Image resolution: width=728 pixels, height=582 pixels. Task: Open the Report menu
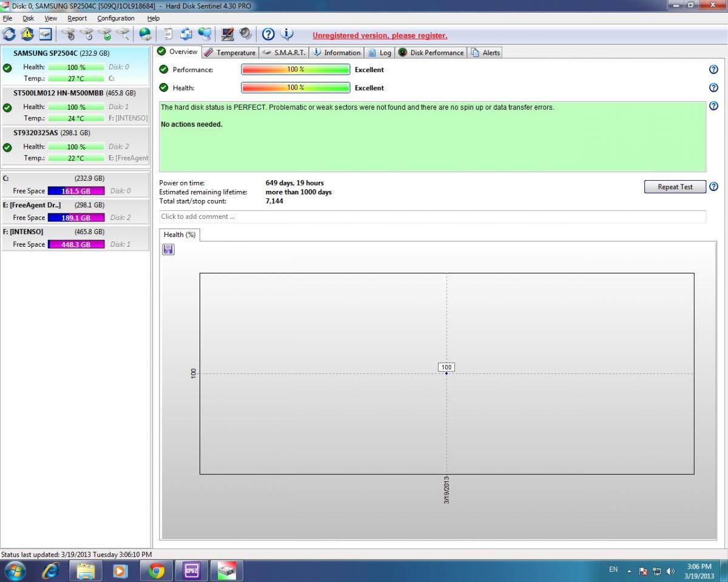tap(77, 18)
